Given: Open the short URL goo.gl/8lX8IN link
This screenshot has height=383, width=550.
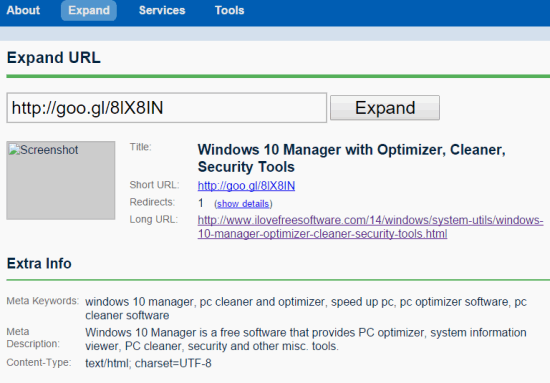Looking at the screenshot, I should (x=246, y=186).
